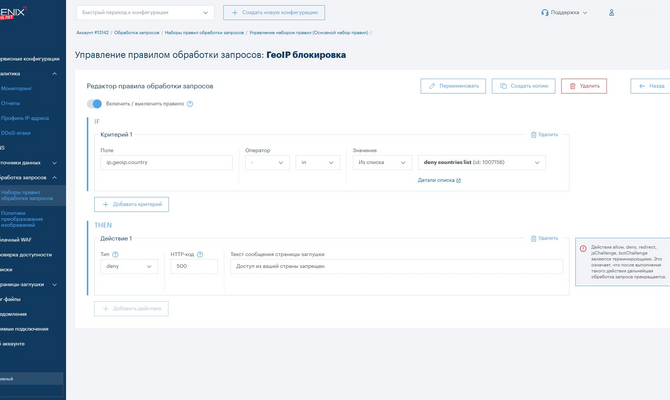Open image transformation policies in sidebar
Viewport: 670px width, 400px height.
coord(22,219)
